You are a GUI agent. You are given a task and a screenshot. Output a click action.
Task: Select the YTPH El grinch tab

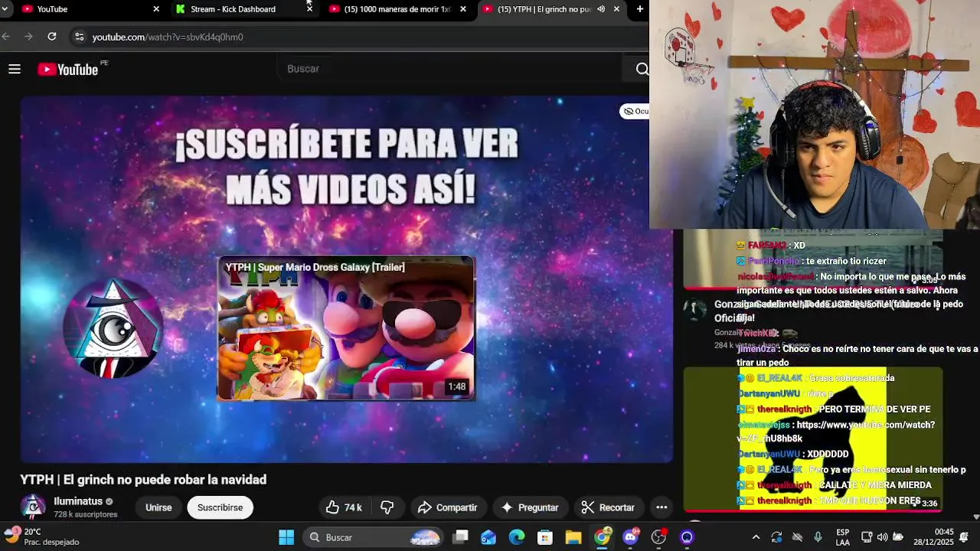click(544, 9)
